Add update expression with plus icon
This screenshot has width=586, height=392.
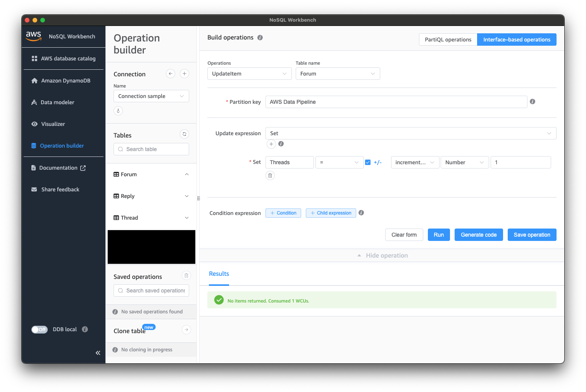coord(271,144)
